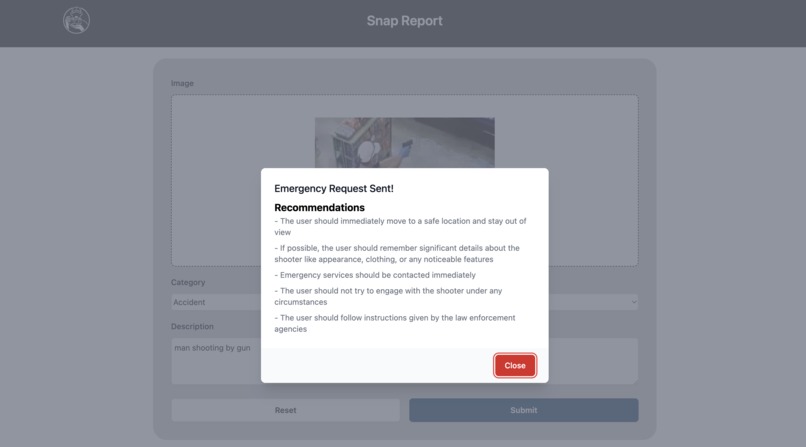Screen dimensions: 806x447
Task: Close the Emergency Request Sent dialog
Action: (x=515, y=365)
